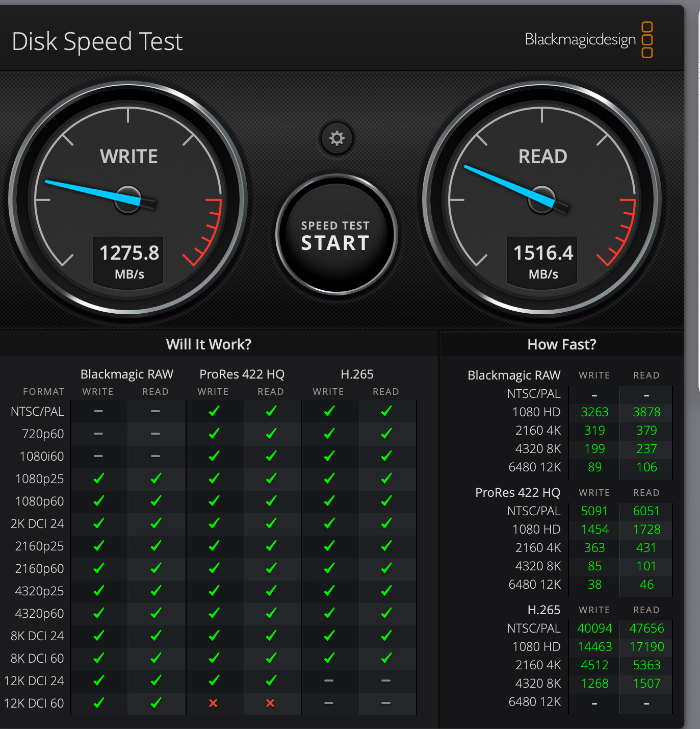Click the ProRes 422 HQ NTSC/PAL read value 6051
Viewport: 700px width, 729px height.
coord(646,511)
